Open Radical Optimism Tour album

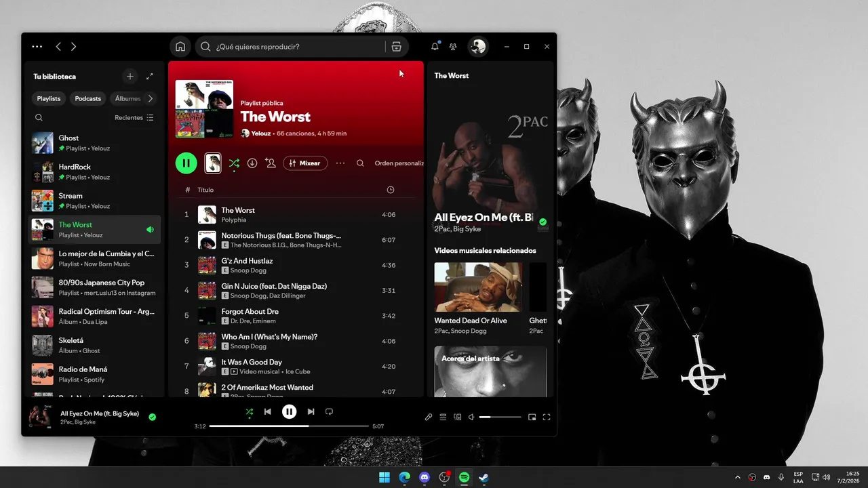click(94, 317)
